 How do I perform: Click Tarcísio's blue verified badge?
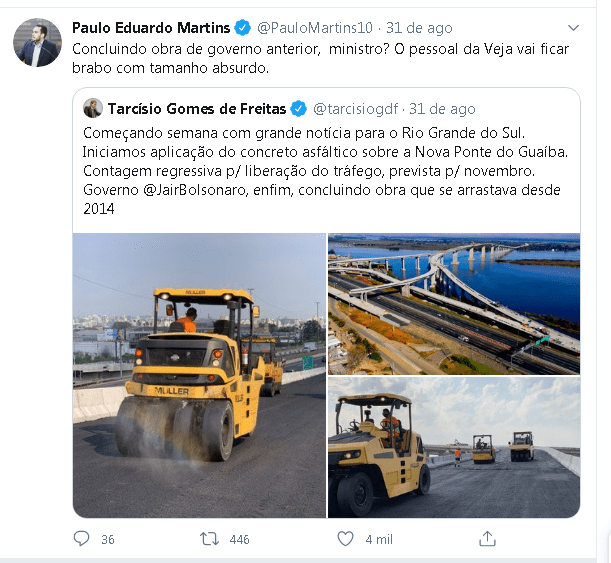click(299, 109)
